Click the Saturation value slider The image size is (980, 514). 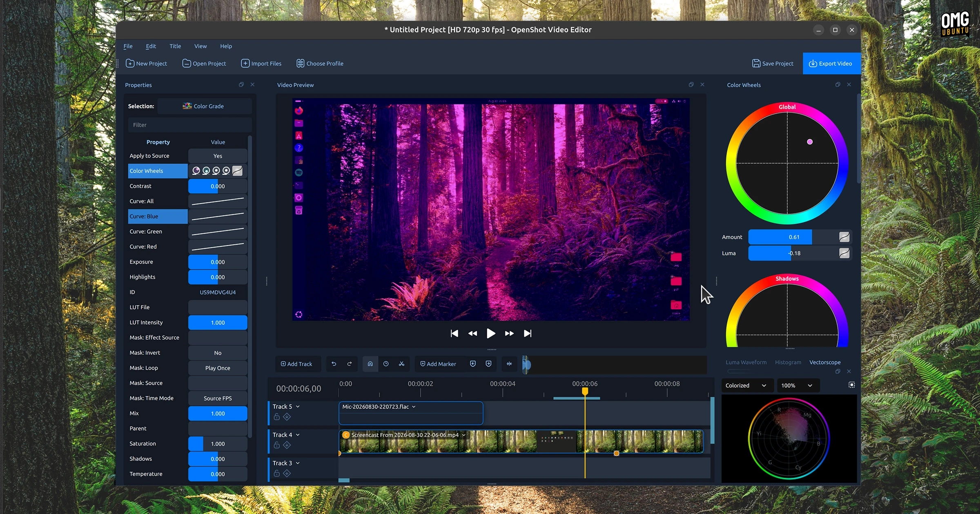pos(218,443)
